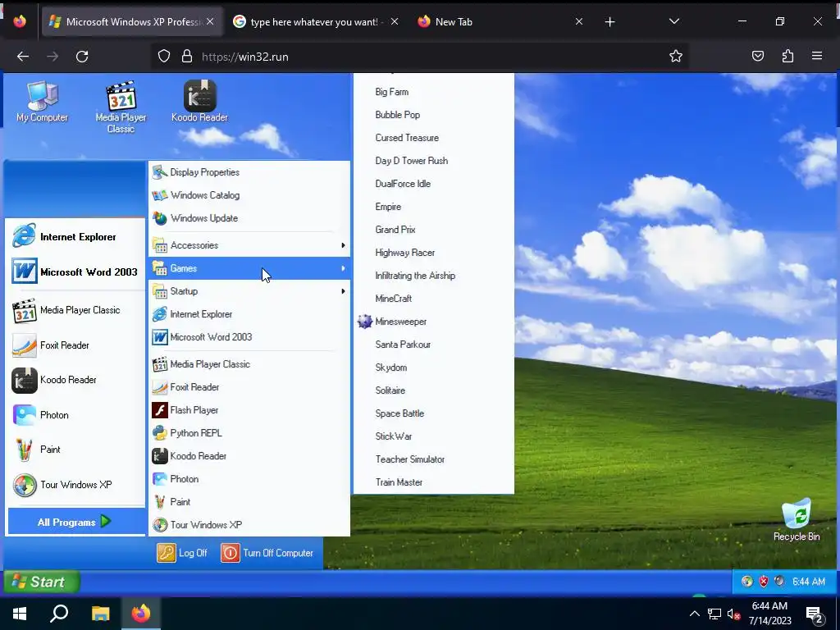Open My Computer desktop icon
840x630 pixels.
point(42,102)
